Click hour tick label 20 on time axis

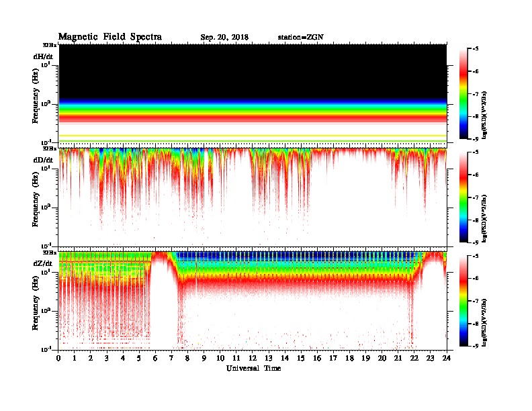point(382,358)
